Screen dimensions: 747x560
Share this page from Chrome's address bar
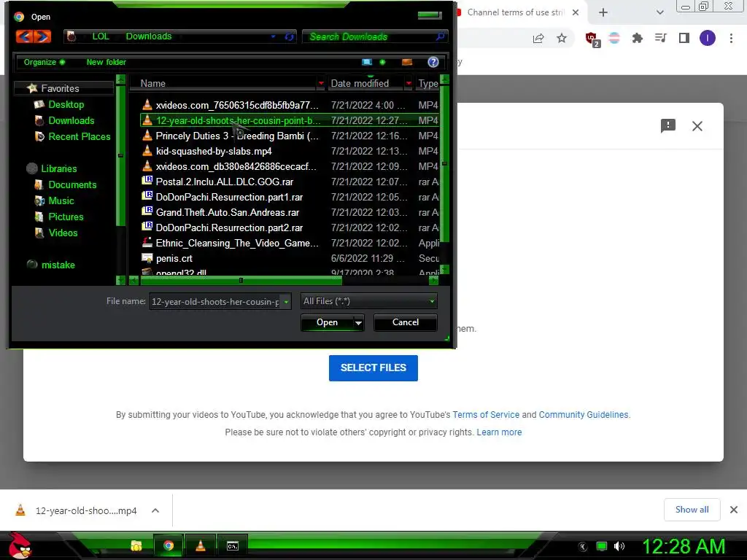click(538, 38)
